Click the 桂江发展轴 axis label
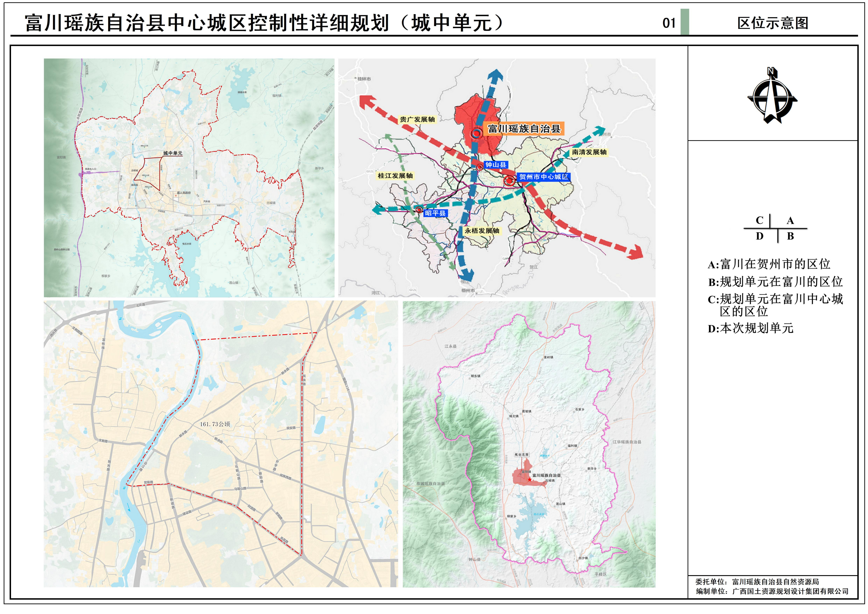 coord(395,176)
